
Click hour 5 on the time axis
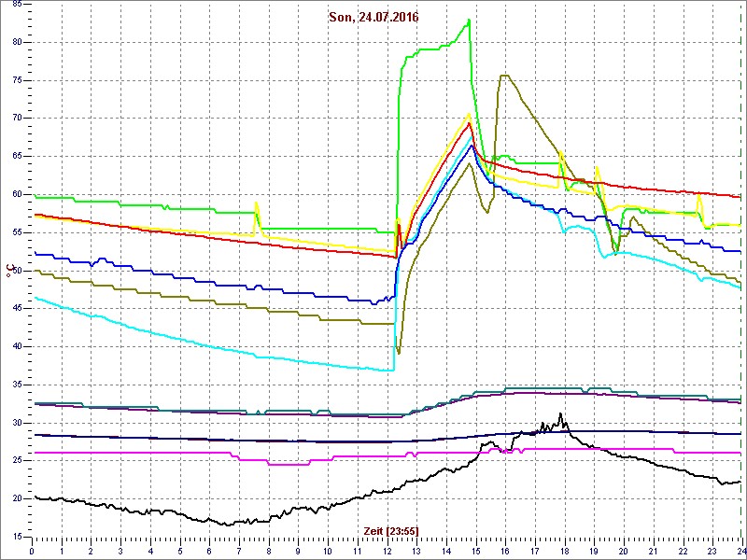click(x=179, y=552)
